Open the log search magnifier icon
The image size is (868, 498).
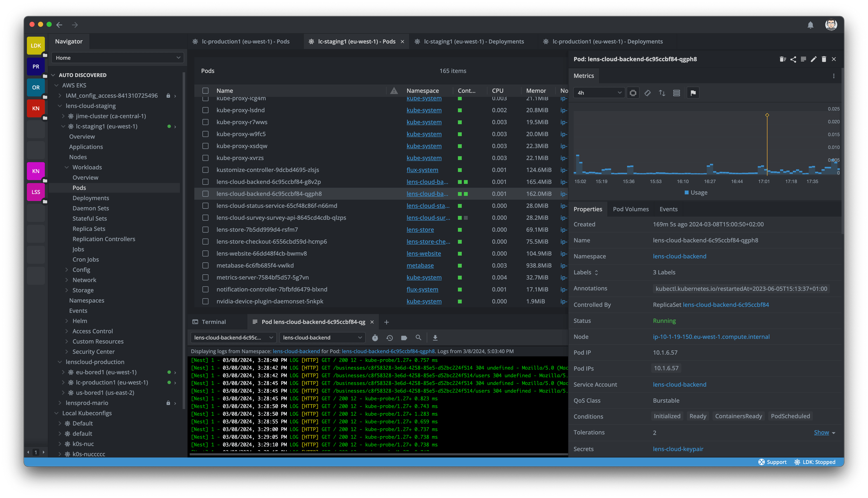pos(418,338)
